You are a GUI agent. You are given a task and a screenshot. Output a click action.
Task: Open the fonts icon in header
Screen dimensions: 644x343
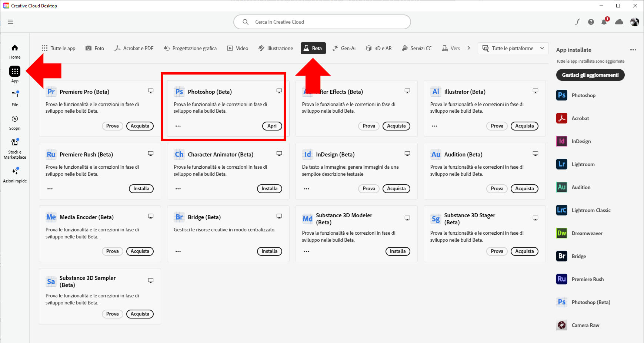click(x=577, y=22)
